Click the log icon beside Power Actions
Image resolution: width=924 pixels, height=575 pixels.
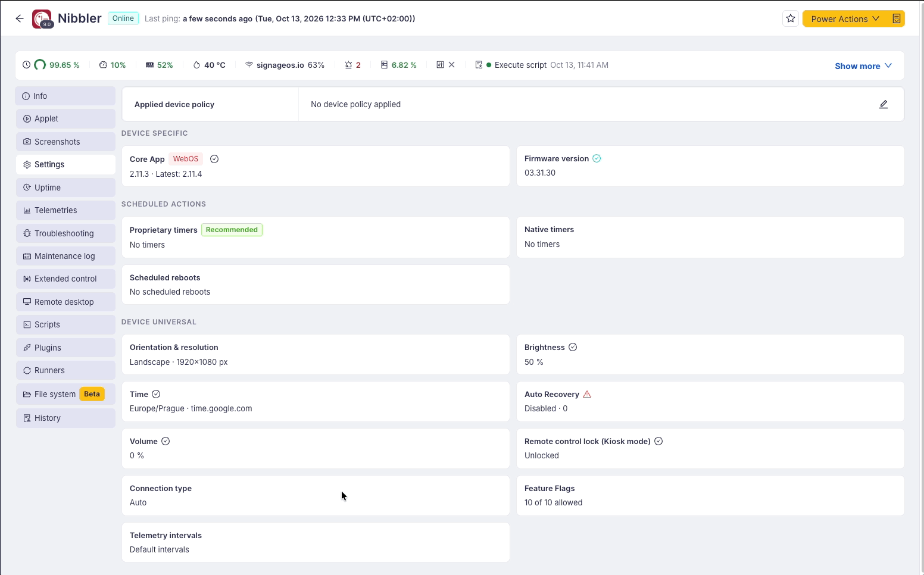click(x=896, y=18)
